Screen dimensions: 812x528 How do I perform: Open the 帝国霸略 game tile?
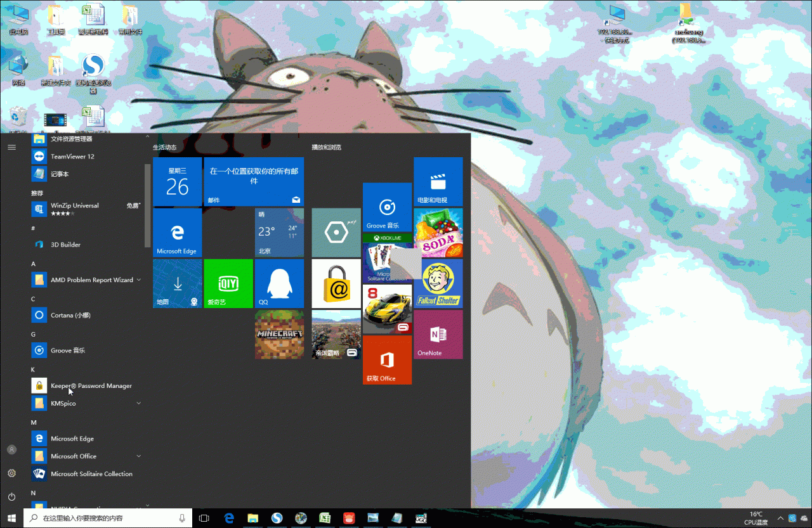click(336, 334)
